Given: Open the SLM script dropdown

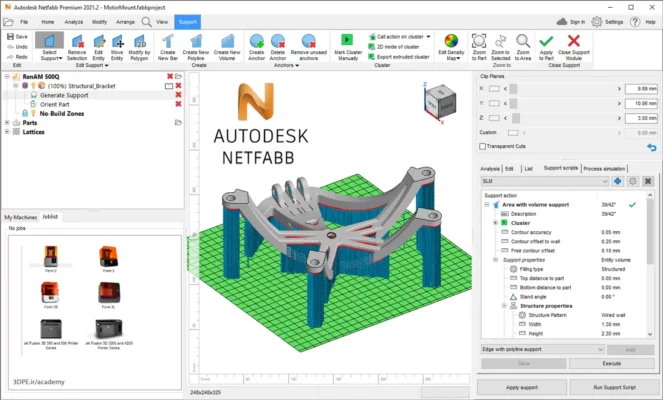Looking at the screenshot, I should click(x=605, y=181).
